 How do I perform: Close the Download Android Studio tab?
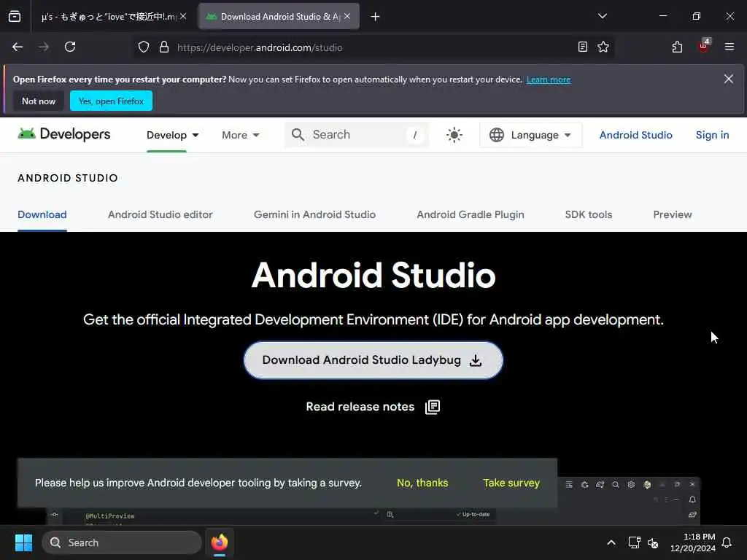pos(347,16)
